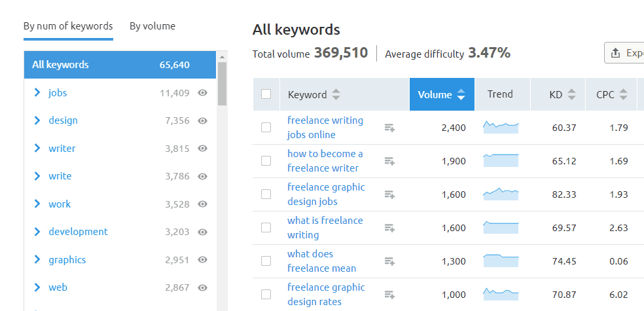Image resolution: width=644 pixels, height=311 pixels.
Task: Toggle visibility of design group
Action: pyautogui.click(x=202, y=120)
